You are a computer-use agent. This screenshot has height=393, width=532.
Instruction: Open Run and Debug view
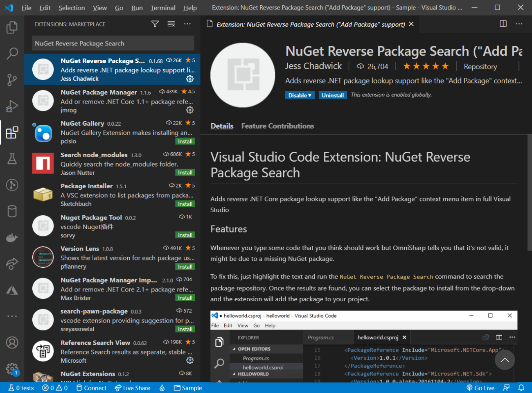(x=12, y=106)
